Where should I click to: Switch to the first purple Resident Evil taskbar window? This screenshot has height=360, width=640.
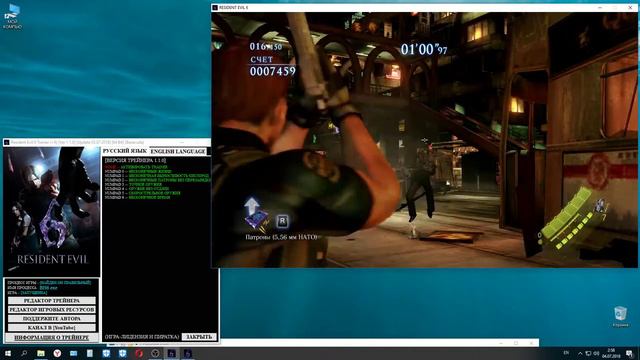click(x=171, y=353)
